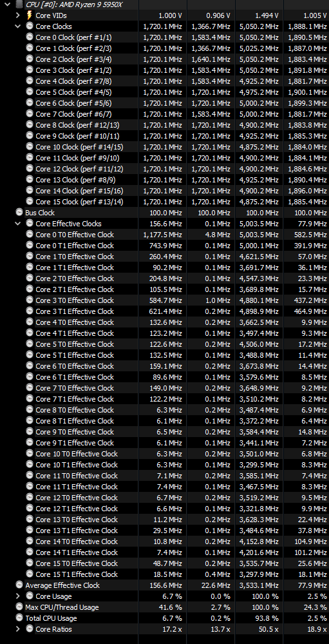Collapse the Core Clocks group

click(17, 26)
